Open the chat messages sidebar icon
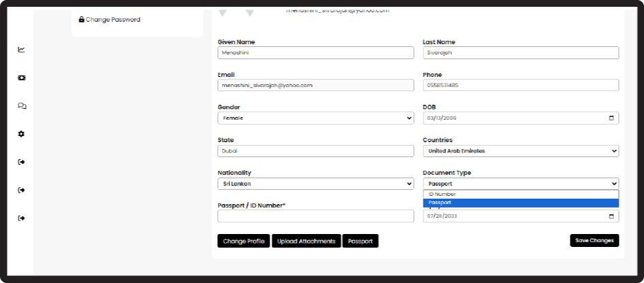Image resolution: width=644 pixels, height=283 pixels. tap(22, 106)
